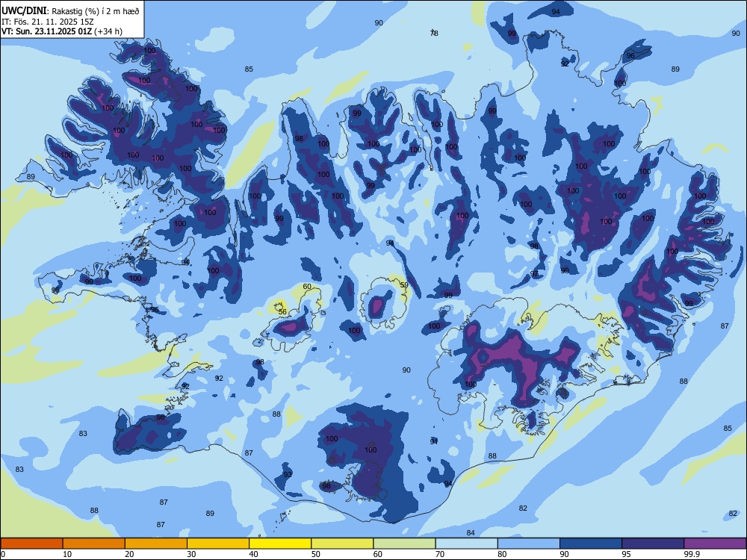Choose the pale green 60–70 legend swatch
The height and width of the screenshot is (560, 747).
[x=404, y=544]
